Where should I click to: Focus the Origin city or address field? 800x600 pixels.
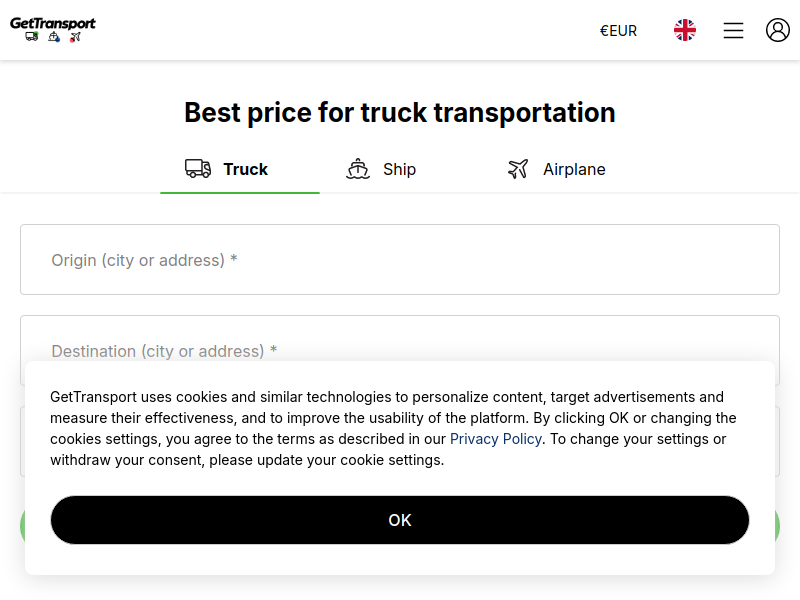pos(400,260)
